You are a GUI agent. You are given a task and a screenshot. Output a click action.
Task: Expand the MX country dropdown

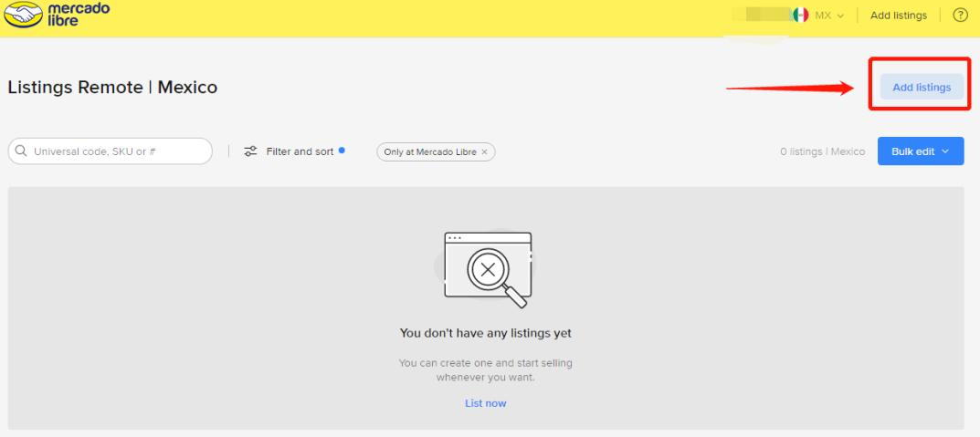829,16
